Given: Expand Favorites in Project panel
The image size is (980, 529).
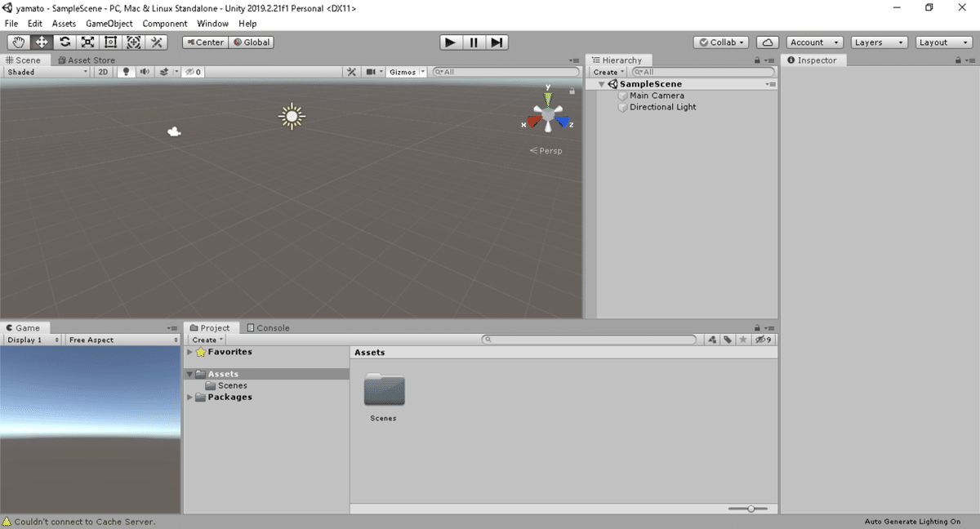Looking at the screenshot, I should [x=190, y=352].
